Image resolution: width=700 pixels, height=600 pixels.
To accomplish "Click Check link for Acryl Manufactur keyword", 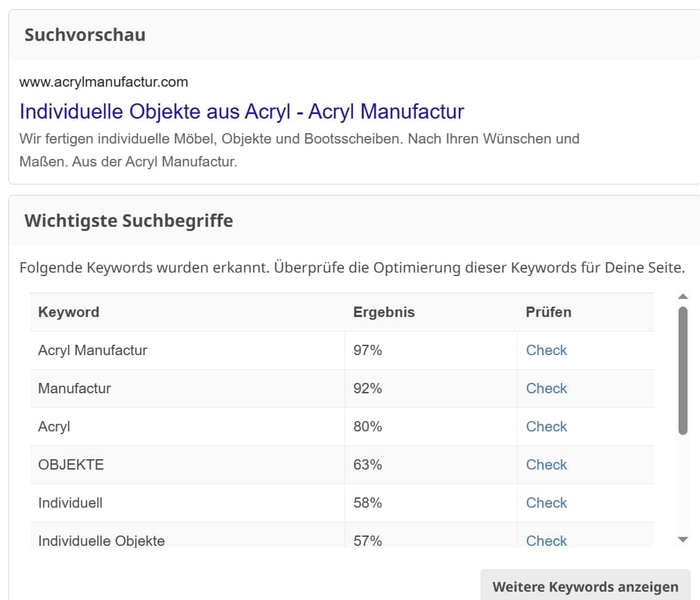I will coord(546,350).
